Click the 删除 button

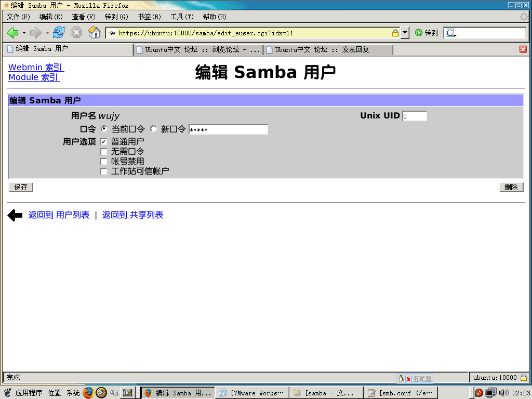(x=511, y=187)
